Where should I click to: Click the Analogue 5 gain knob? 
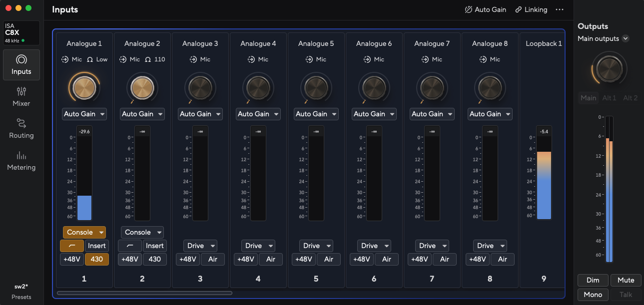pos(316,87)
